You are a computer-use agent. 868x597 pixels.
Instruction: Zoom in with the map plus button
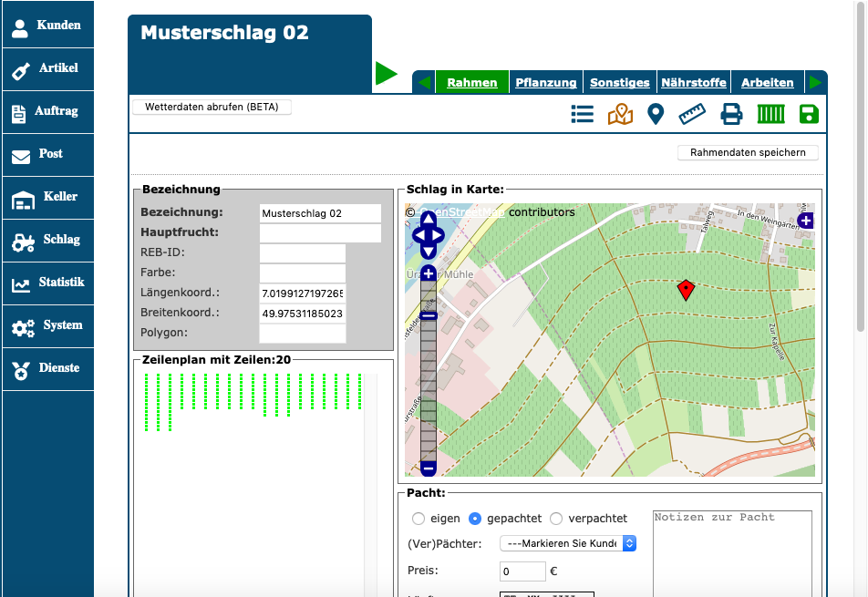pos(429,273)
